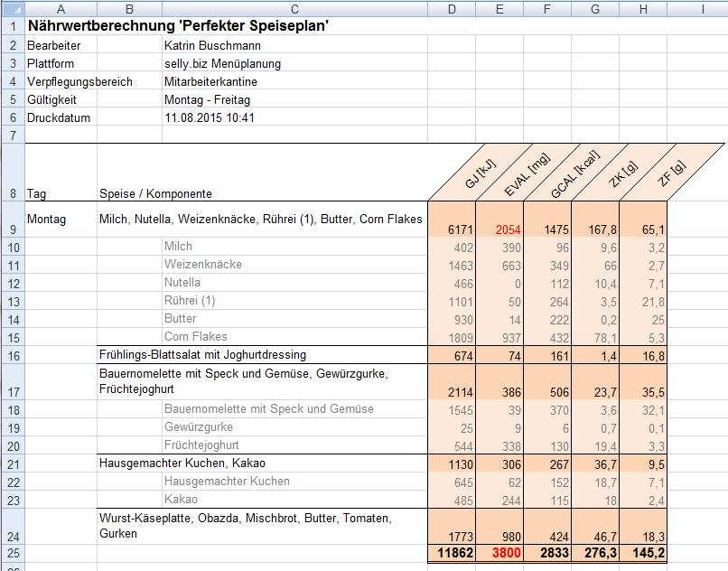Click the print date '11.08.2015 10:41' cell

[x=210, y=117]
